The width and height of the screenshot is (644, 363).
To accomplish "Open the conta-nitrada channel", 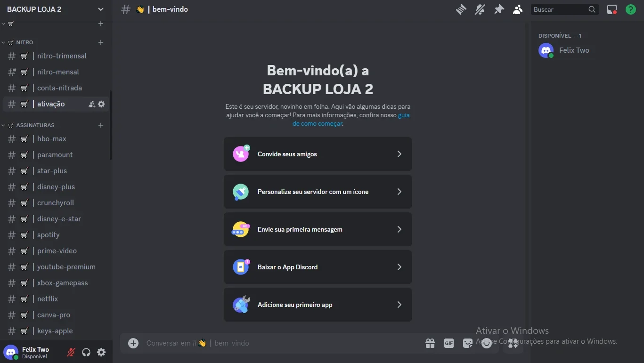I will [56, 88].
